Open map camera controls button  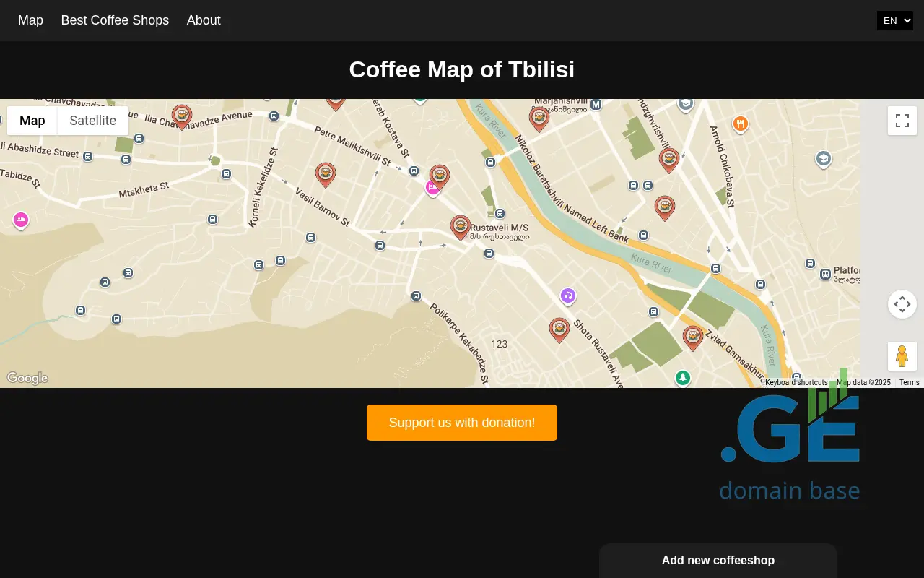[x=902, y=304]
